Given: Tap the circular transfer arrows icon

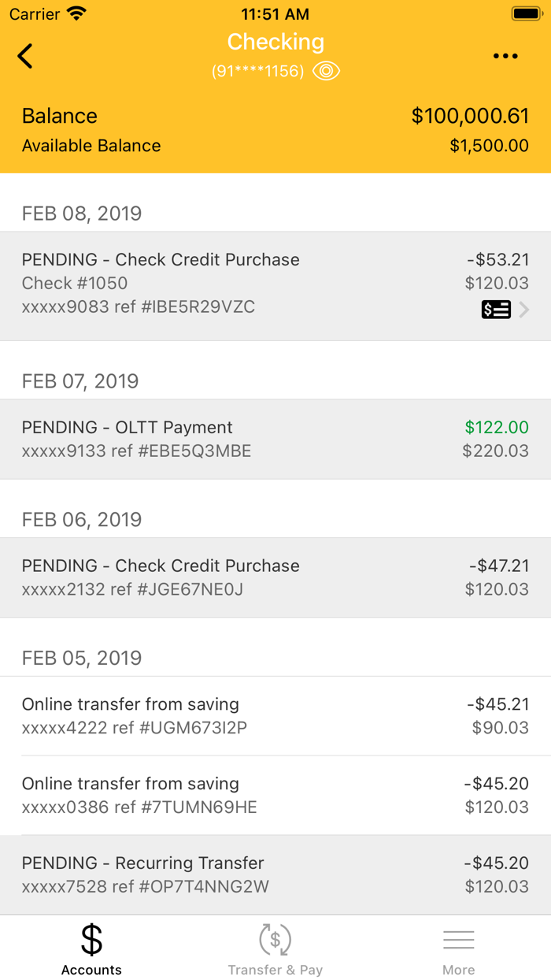Looking at the screenshot, I should tap(275, 938).
